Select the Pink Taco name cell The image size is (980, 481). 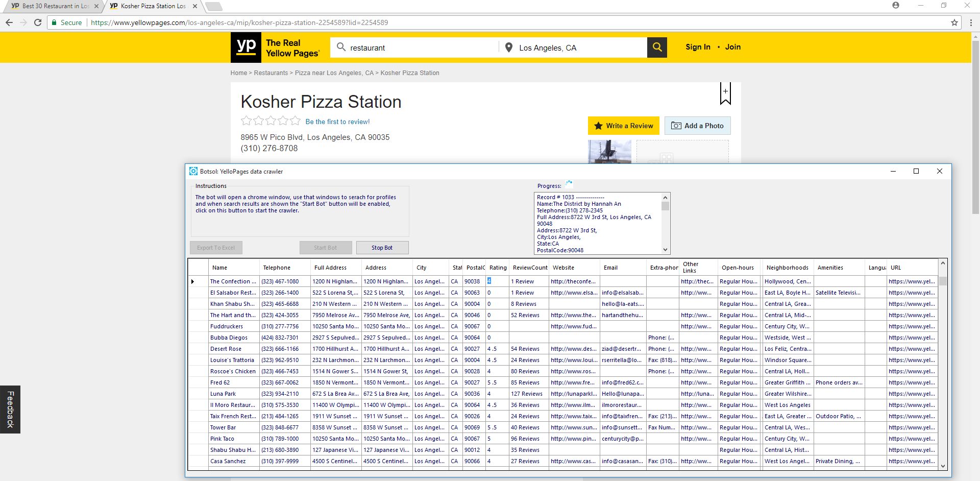(234, 439)
